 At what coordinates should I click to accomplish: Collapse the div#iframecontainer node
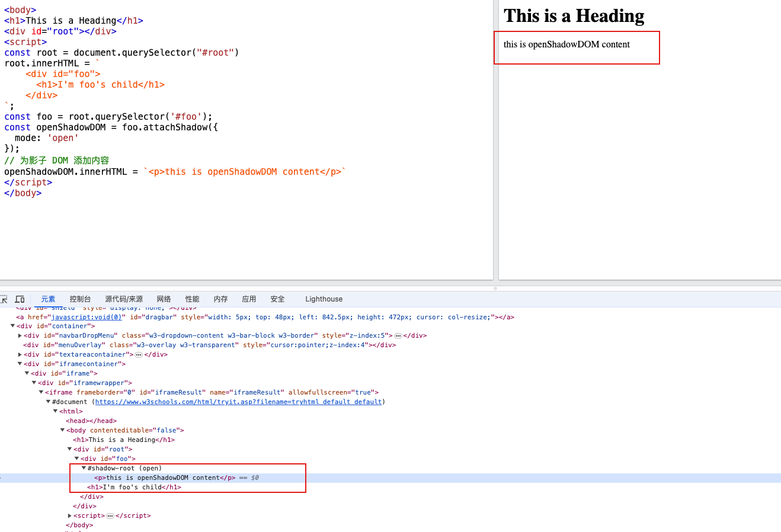coord(20,364)
